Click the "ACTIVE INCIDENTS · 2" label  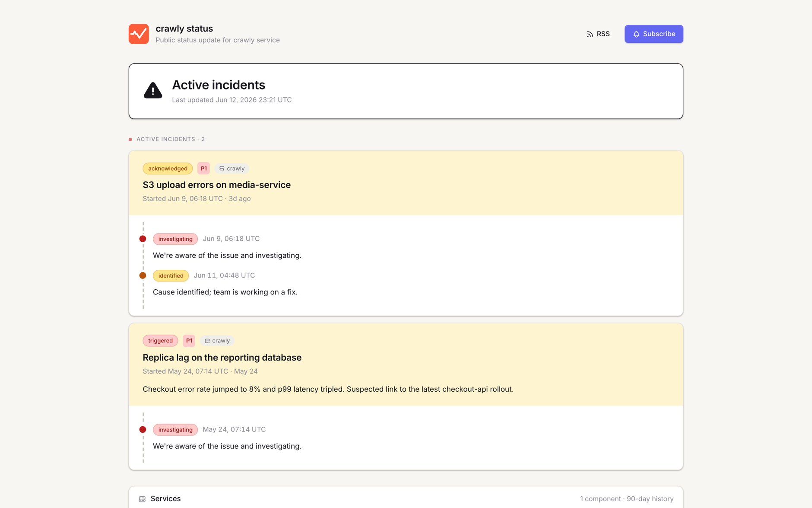[x=171, y=139]
